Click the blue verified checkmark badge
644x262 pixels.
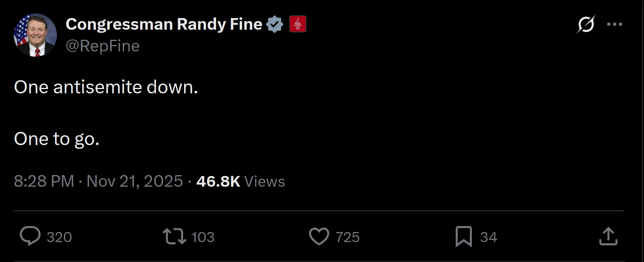point(275,24)
